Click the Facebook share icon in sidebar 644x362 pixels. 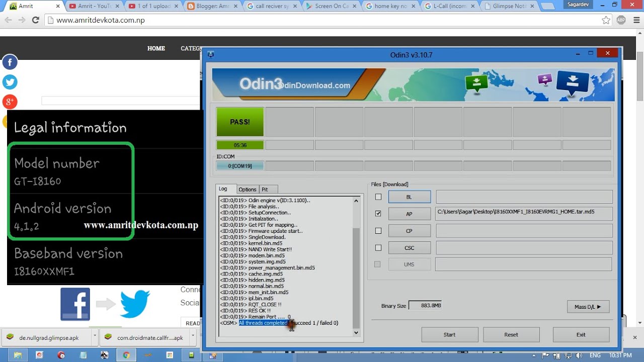tap(10, 62)
